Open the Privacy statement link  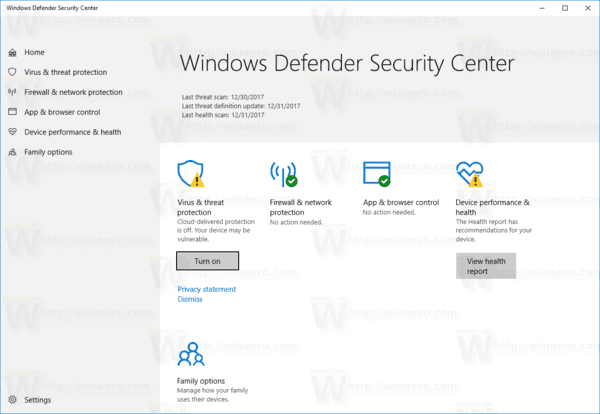point(207,289)
